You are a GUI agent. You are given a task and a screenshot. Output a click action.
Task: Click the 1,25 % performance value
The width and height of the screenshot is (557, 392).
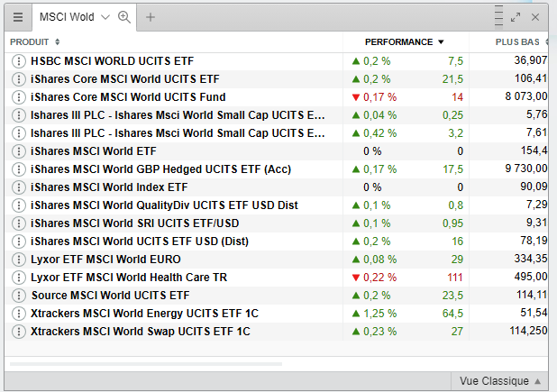point(379,314)
